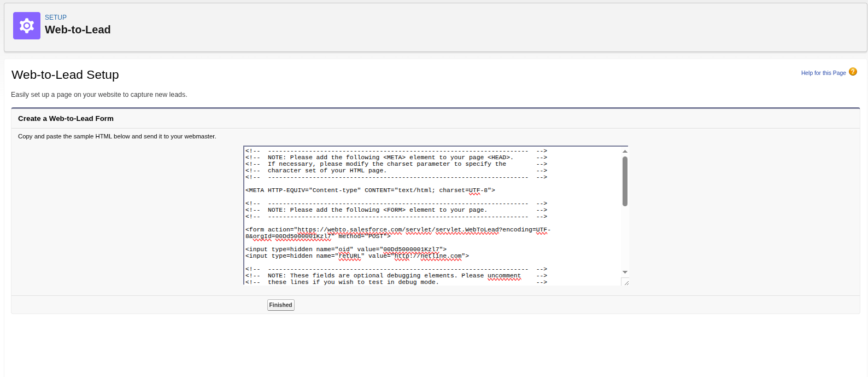
Task: Click the orange help question mark icon
Action: pos(853,72)
